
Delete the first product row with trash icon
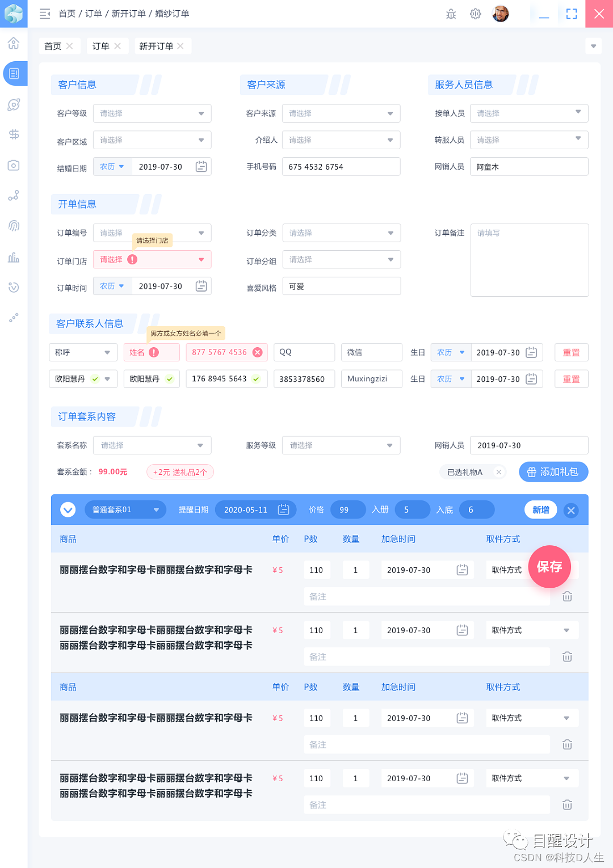point(567,596)
